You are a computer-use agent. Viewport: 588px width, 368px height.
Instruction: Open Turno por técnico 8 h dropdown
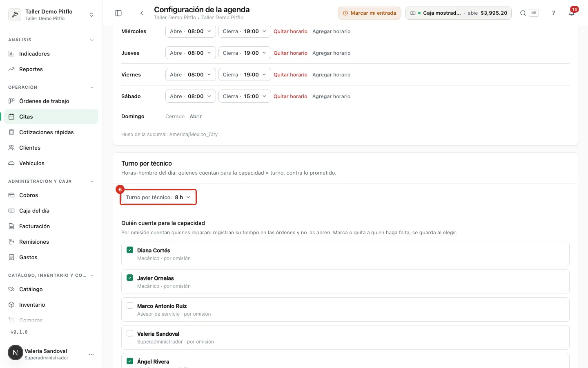point(158,197)
